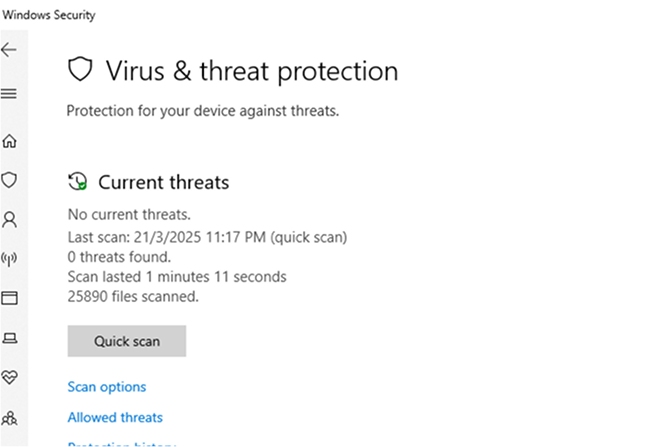Screen dimensions: 651x447
Task: Select the sidebar shield icon for virus protection
Action: pyautogui.click(x=10, y=180)
